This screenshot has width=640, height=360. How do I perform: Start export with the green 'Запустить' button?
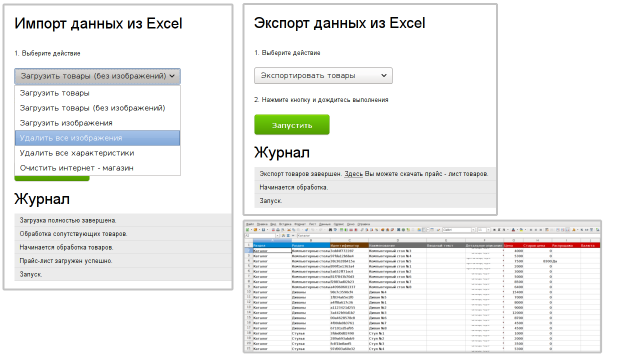(292, 125)
